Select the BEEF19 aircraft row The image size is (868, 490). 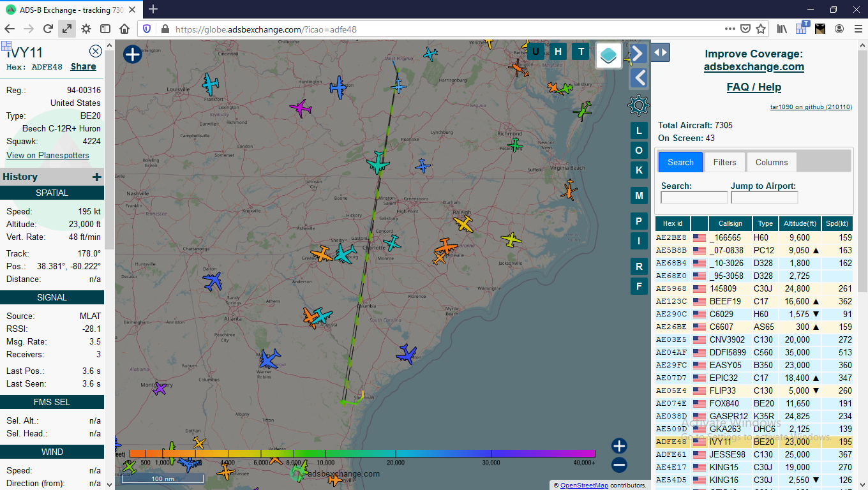(754, 301)
